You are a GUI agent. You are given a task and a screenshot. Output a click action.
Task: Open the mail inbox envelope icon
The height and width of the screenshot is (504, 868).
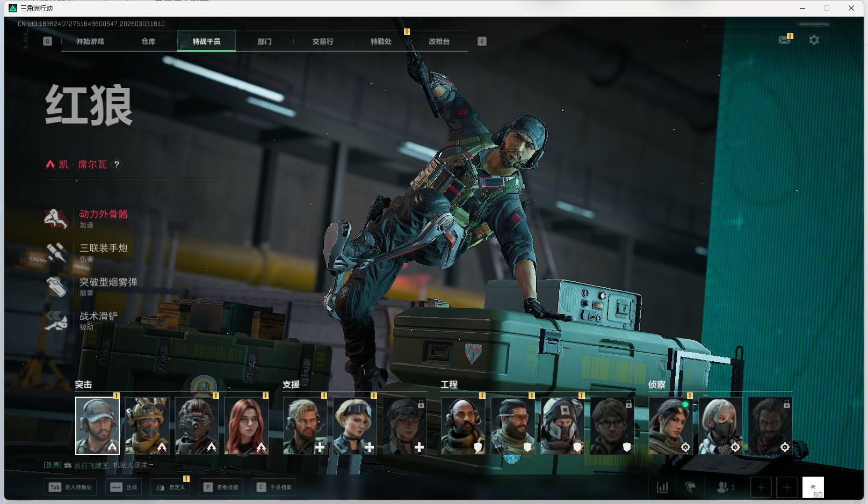pos(784,40)
